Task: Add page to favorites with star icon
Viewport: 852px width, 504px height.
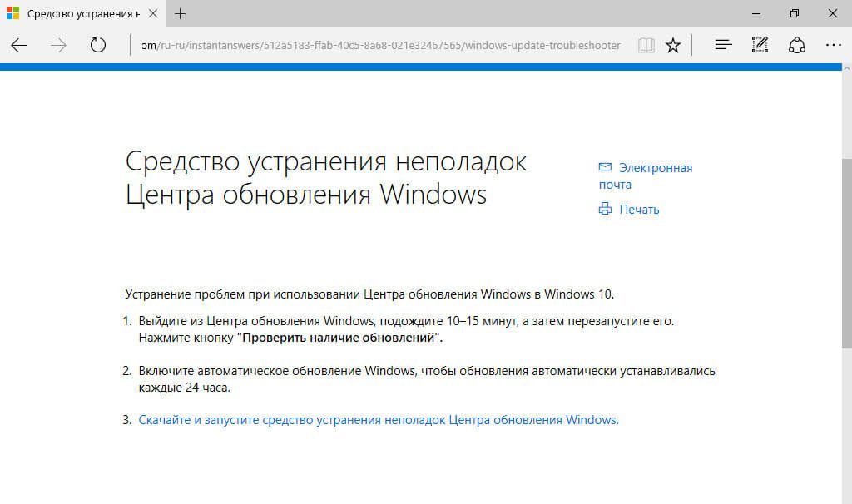Action: [x=673, y=46]
